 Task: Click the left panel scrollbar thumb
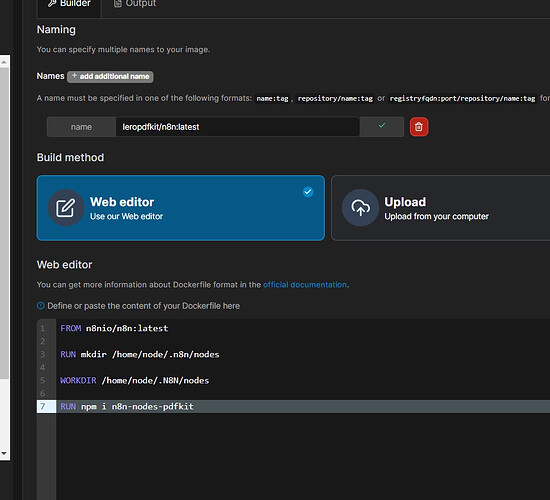[4, 223]
